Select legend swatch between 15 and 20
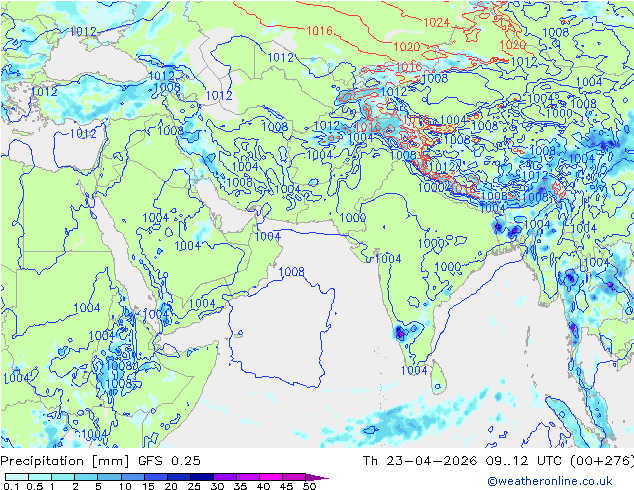Viewport: 634px width, 490px height. [x=156, y=477]
